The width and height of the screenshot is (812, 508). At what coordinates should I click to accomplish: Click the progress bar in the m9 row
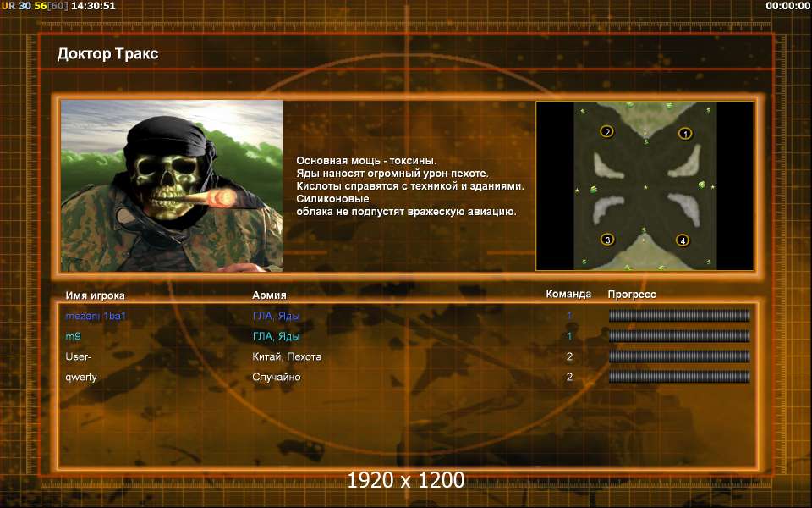pyautogui.click(x=679, y=336)
